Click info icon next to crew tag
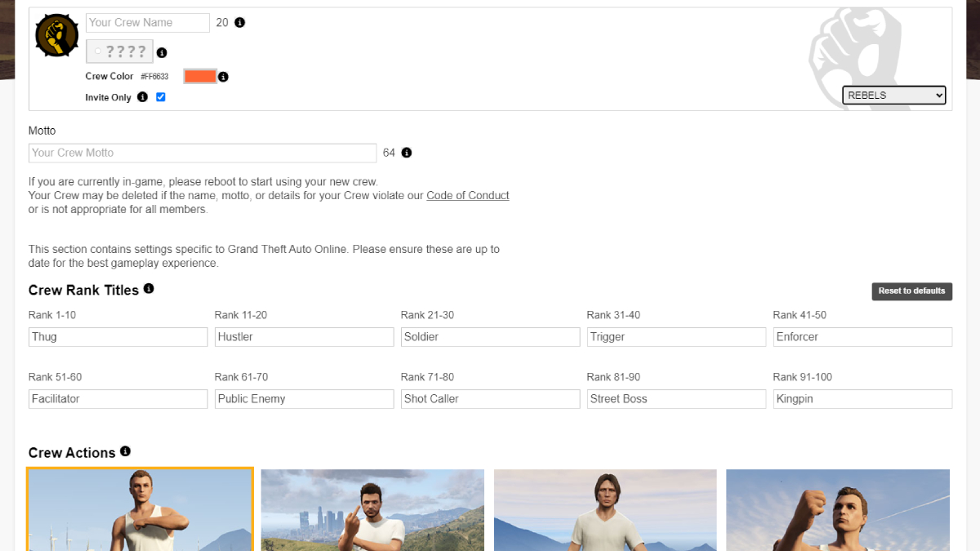The width and height of the screenshot is (980, 551). pos(162,53)
